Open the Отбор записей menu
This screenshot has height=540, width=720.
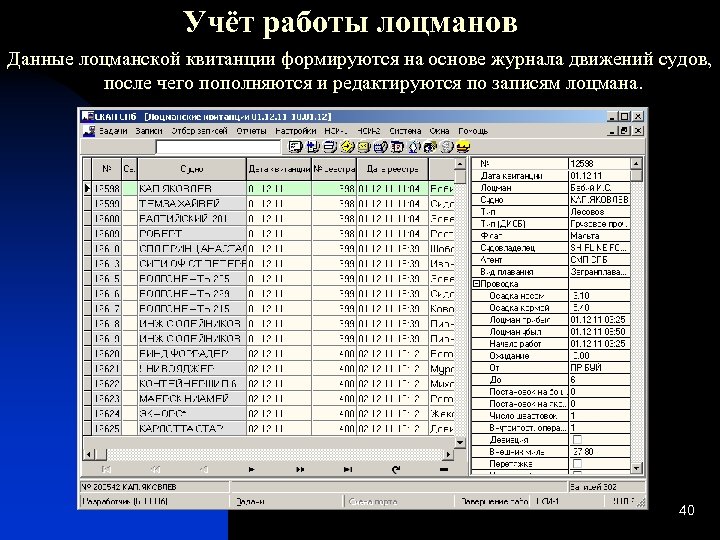click(x=200, y=131)
